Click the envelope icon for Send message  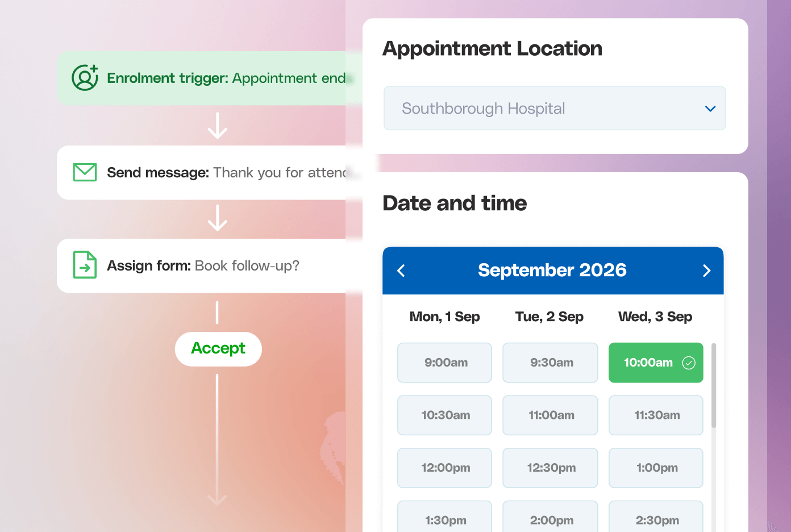tap(85, 172)
